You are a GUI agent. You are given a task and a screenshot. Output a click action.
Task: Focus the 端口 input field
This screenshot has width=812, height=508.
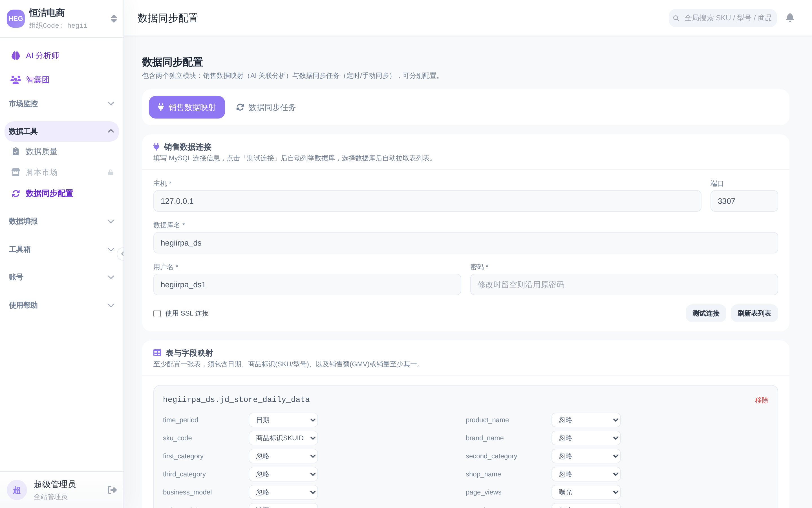(x=744, y=201)
